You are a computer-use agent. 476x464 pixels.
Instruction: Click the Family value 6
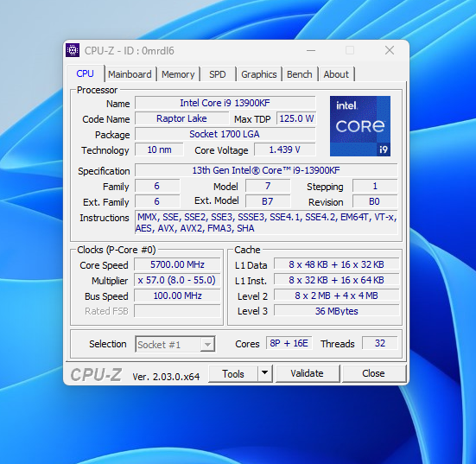pyautogui.click(x=157, y=186)
